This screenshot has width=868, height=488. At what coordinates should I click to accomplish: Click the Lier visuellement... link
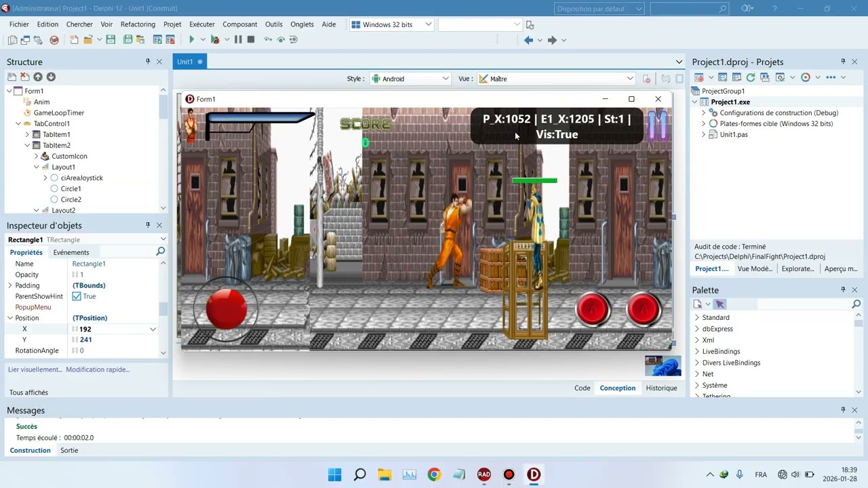(35, 369)
